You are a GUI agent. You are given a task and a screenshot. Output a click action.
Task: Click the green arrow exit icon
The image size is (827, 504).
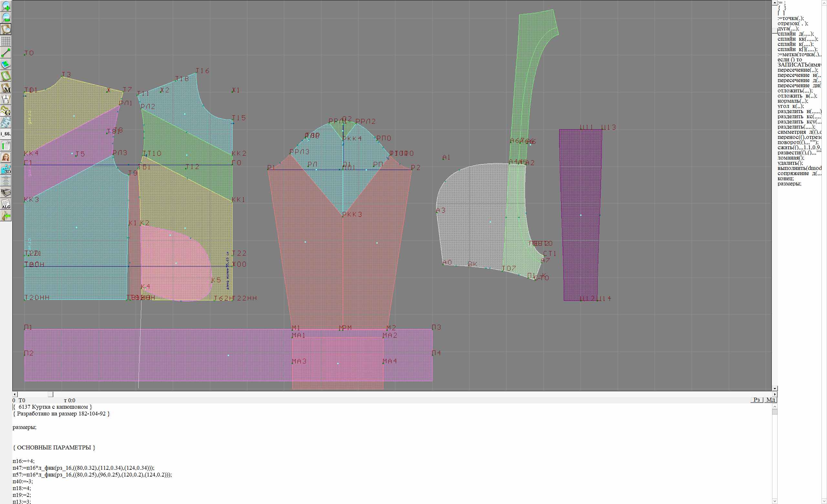6,216
